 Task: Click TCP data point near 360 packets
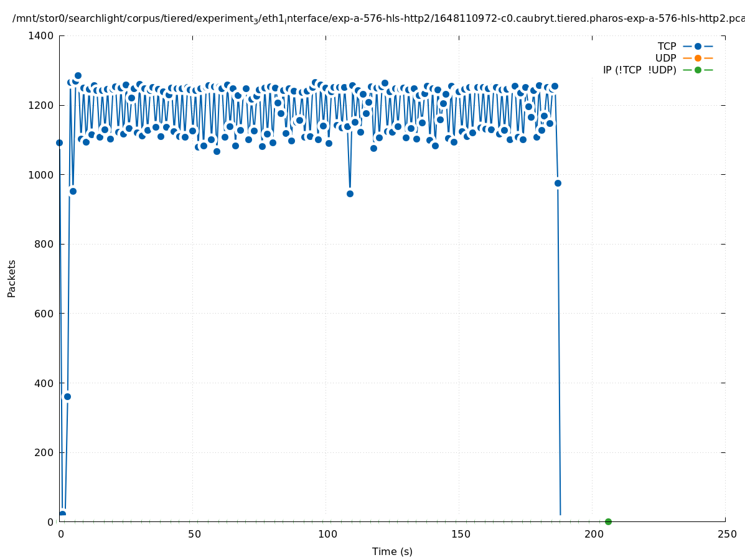click(x=67, y=396)
